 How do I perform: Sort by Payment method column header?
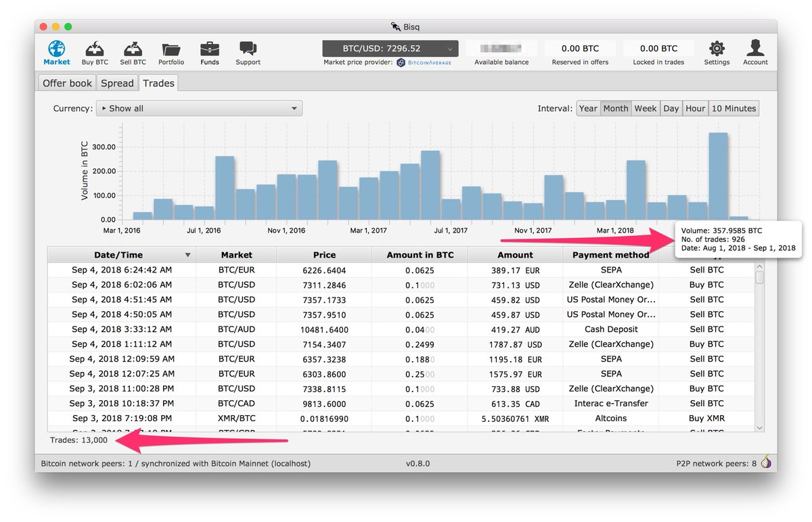(610, 255)
